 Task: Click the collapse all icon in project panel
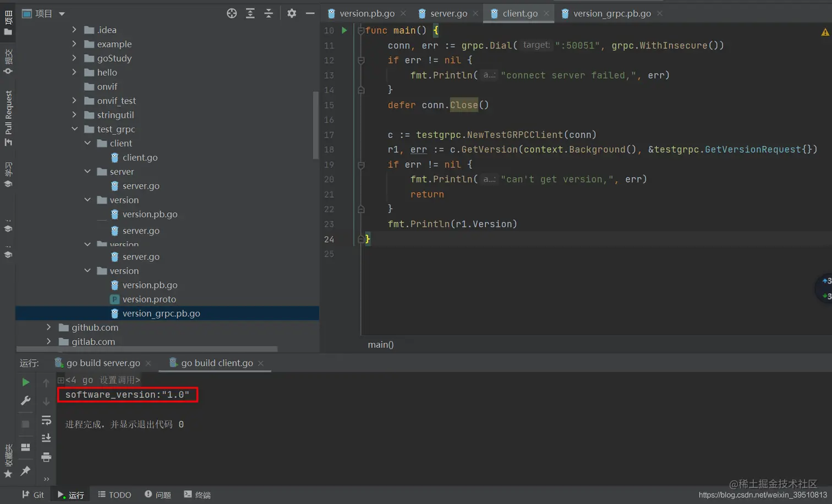coord(269,13)
